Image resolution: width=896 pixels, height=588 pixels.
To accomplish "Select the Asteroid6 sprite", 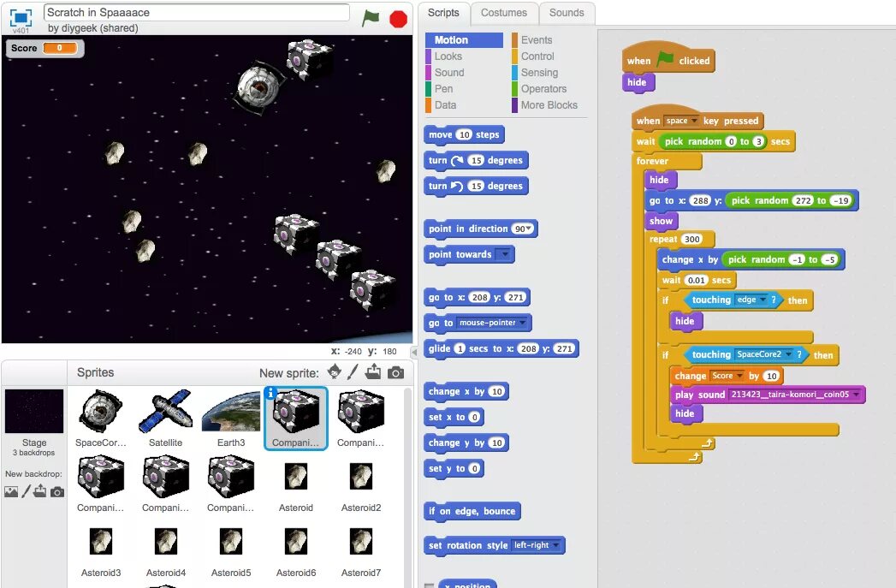I will pyautogui.click(x=296, y=549).
